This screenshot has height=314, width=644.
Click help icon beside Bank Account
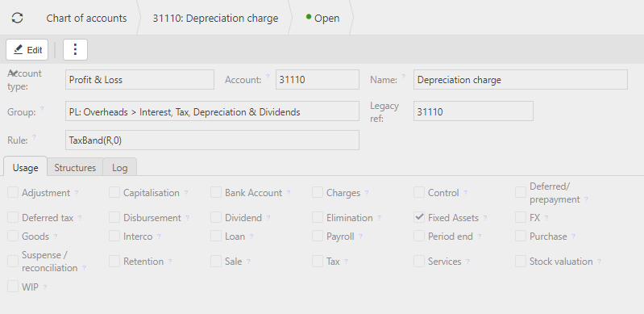[x=289, y=193]
